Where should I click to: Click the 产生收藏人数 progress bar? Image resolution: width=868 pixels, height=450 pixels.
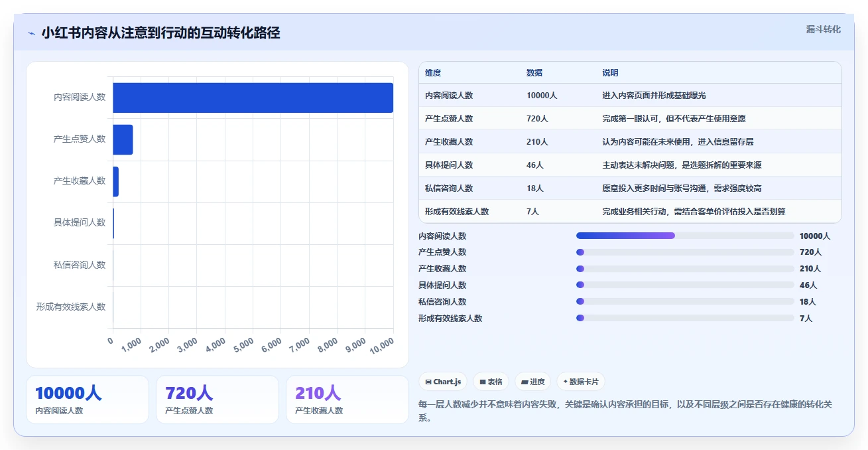pyautogui.click(x=685, y=269)
